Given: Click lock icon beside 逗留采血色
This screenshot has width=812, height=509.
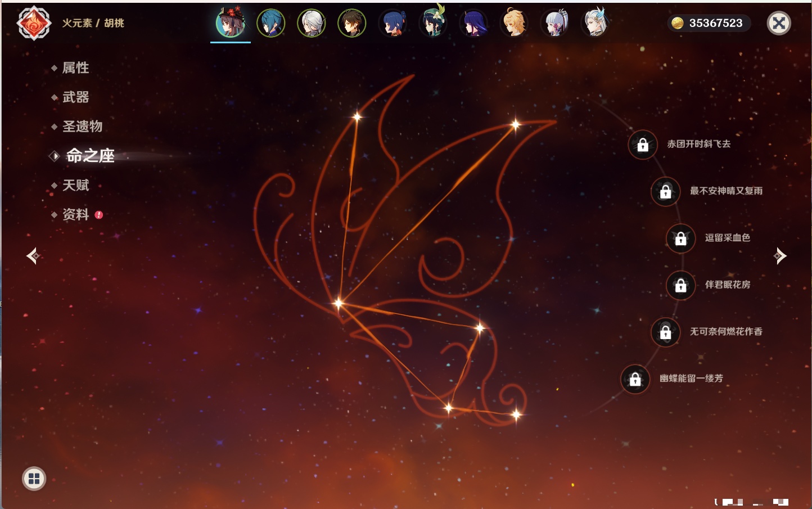Looking at the screenshot, I should (680, 238).
